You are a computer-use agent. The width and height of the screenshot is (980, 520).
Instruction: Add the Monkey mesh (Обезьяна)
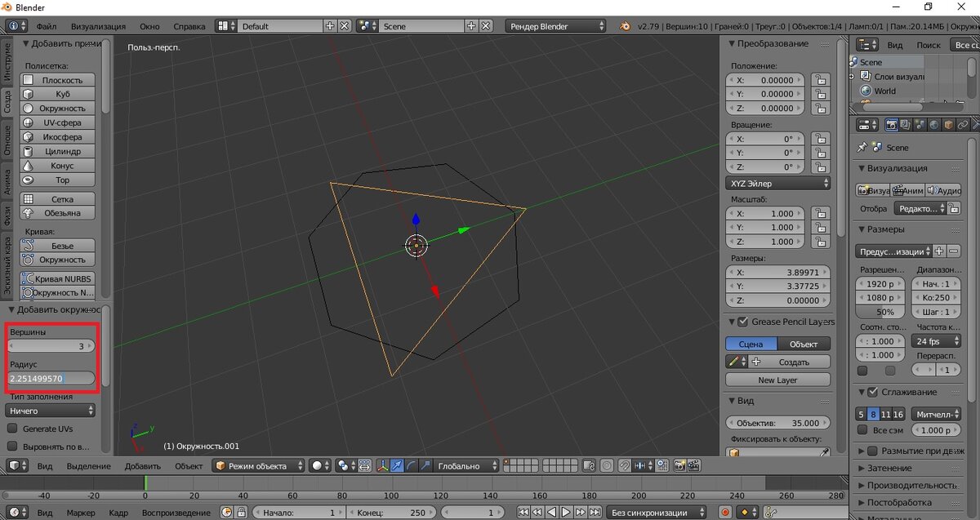[x=57, y=213]
